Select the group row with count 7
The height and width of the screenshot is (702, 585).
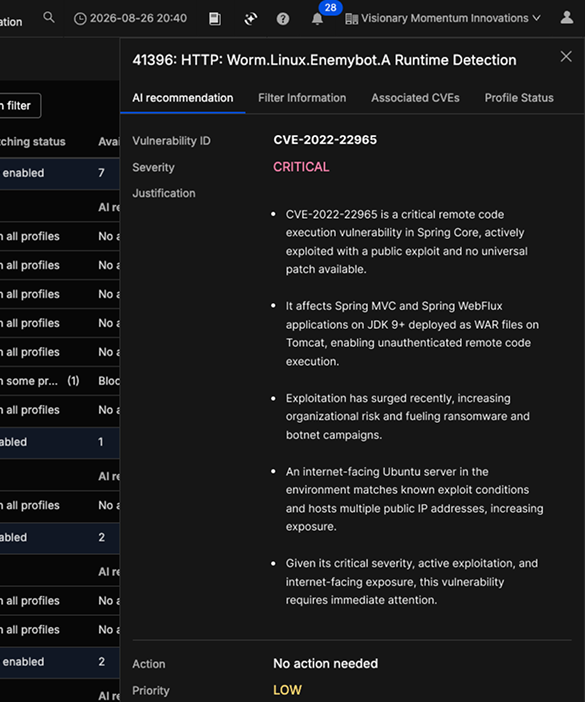coord(60,173)
